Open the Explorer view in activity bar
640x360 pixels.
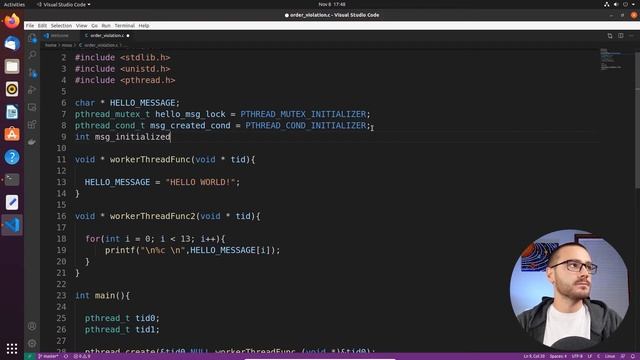point(32,38)
